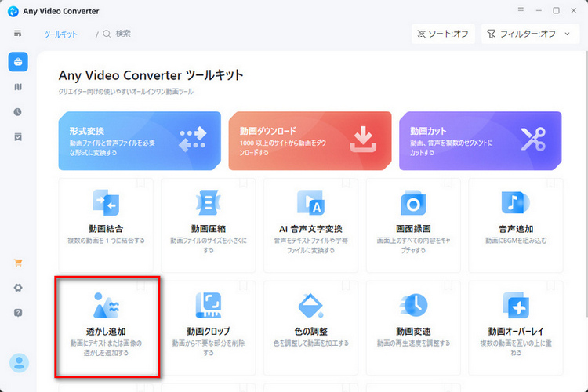Open the library columns sidebar icon
The height and width of the screenshot is (392, 588).
(x=18, y=87)
